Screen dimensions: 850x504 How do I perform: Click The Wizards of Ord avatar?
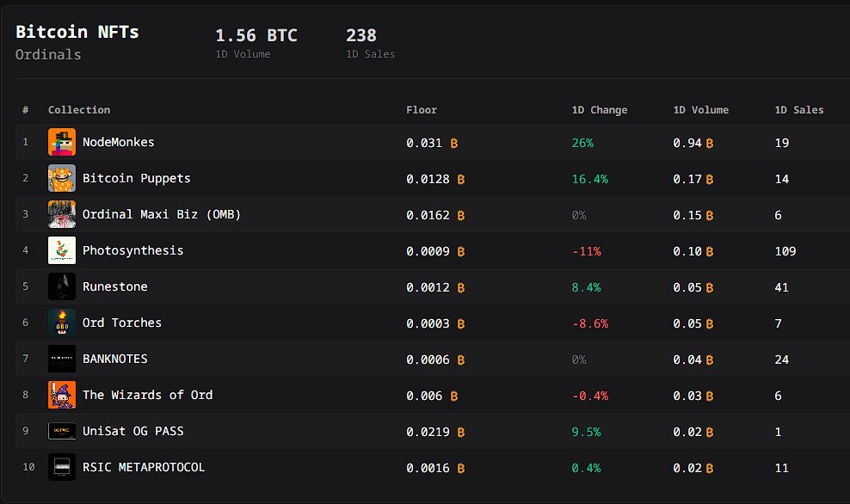62,395
